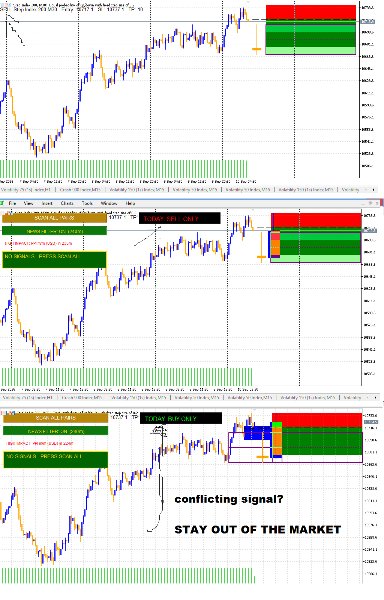The image size is (384, 600).
Task: Open the Charts menu
Action: coord(67,203)
